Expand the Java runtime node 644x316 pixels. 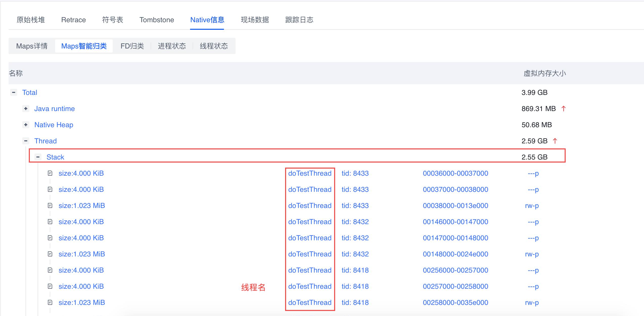[26, 109]
